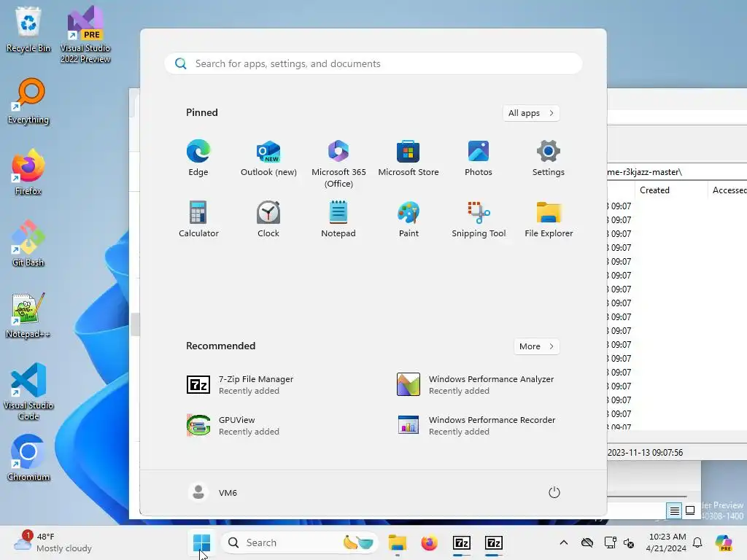Screen dimensions: 747x560
Task: Open Edge from pinned apps
Action: click(x=198, y=158)
